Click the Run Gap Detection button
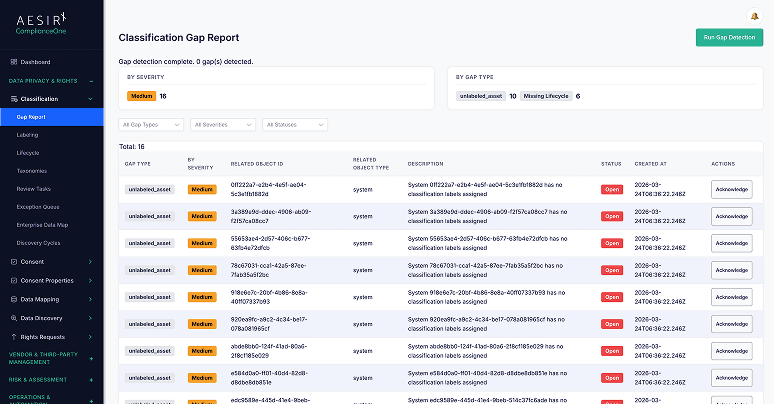This screenshot has width=774, height=404. [x=729, y=38]
